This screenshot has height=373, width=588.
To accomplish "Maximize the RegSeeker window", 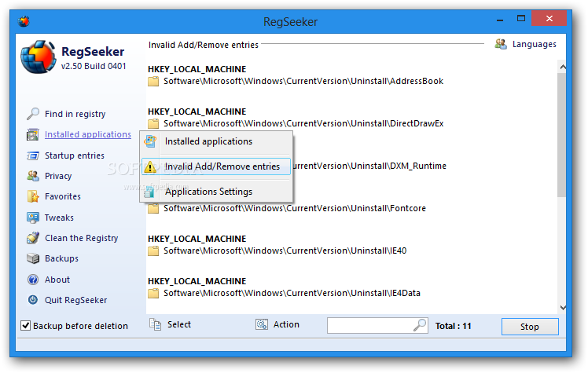I will click(521, 18).
